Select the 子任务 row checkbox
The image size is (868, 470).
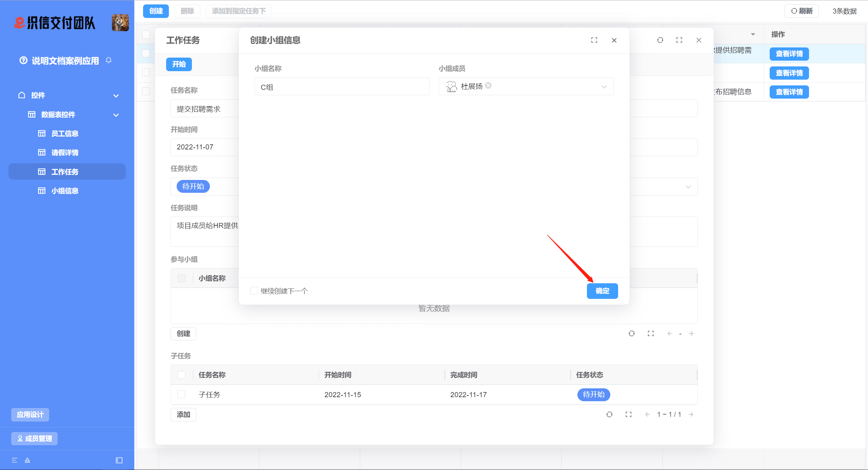coord(181,394)
